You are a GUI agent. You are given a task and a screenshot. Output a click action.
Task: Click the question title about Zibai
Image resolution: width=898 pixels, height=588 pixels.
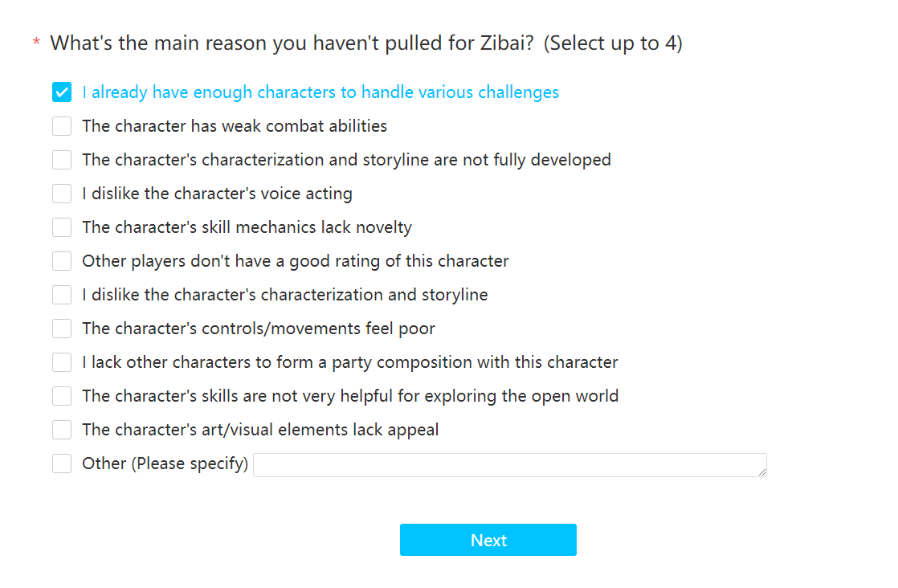point(366,43)
